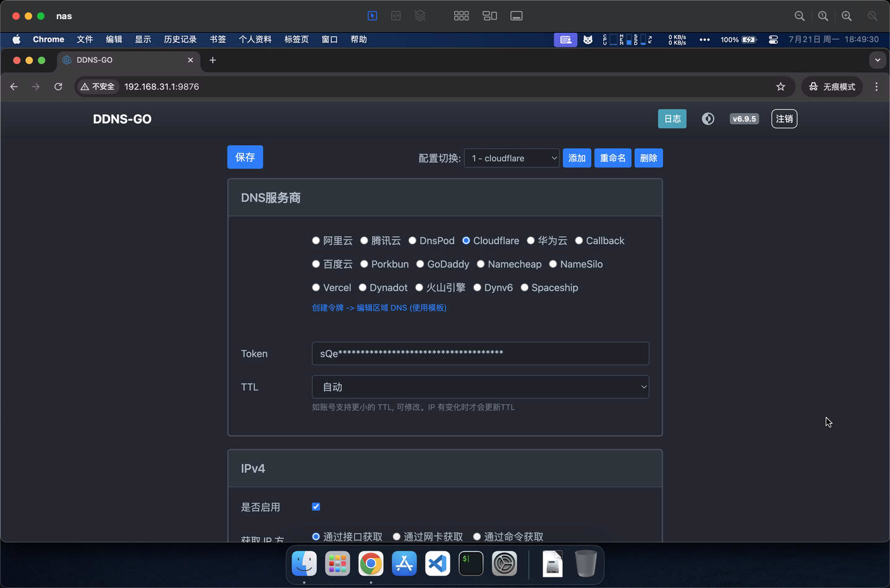Image resolution: width=890 pixels, height=588 pixels.
Task: Open the document stack in dock
Action: tap(553, 563)
